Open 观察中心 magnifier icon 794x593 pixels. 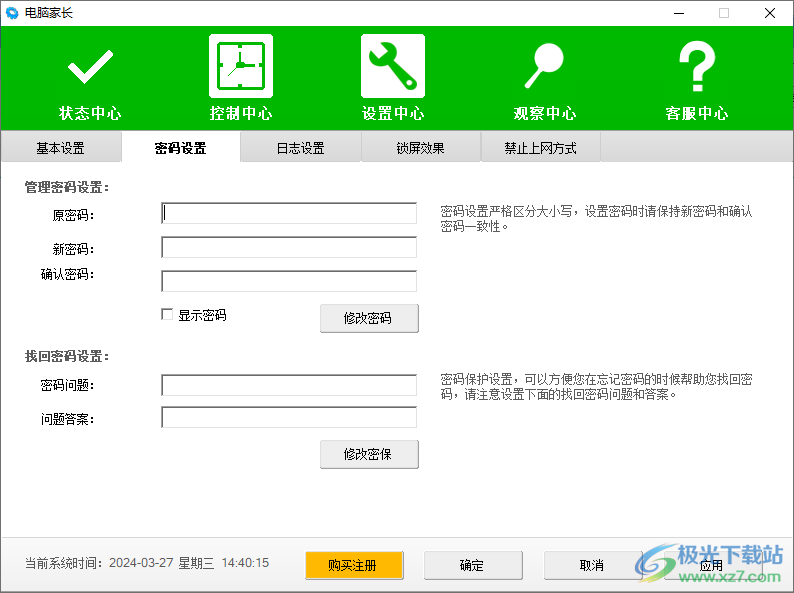[545, 68]
